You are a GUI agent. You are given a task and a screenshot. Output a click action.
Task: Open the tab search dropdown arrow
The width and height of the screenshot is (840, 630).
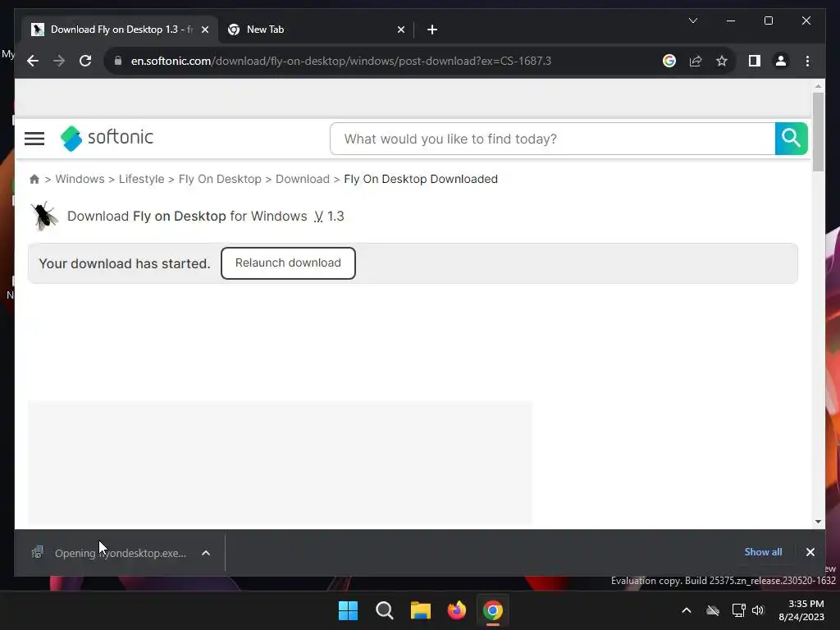pos(692,21)
